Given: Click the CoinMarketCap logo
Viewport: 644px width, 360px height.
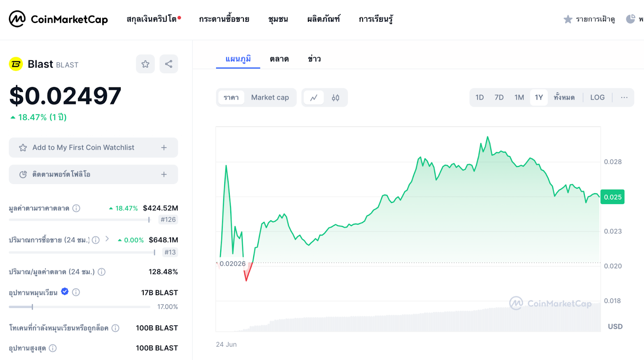Looking at the screenshot, I should coord(58,19).
